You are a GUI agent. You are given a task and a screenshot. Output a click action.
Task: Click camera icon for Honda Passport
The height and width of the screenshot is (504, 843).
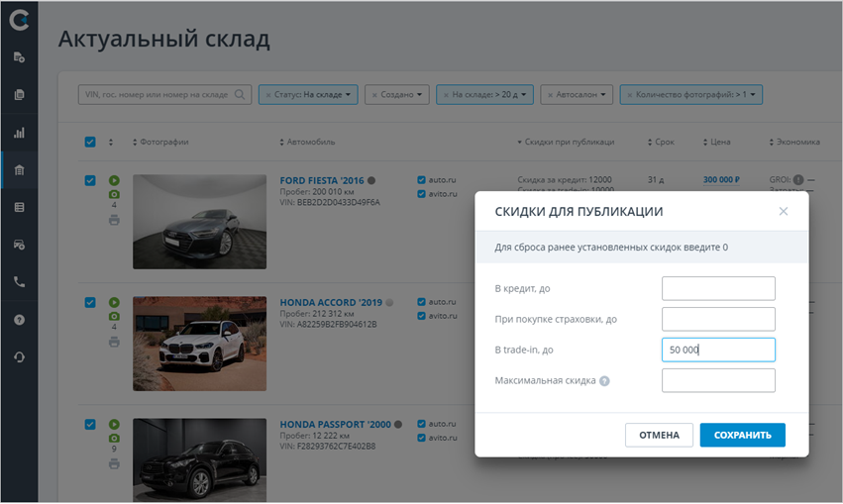(x=114, y=439)
